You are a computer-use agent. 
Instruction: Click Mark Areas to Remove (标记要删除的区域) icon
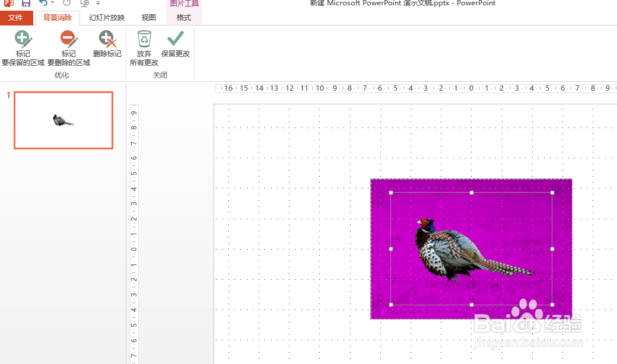(x=69, y=39)
